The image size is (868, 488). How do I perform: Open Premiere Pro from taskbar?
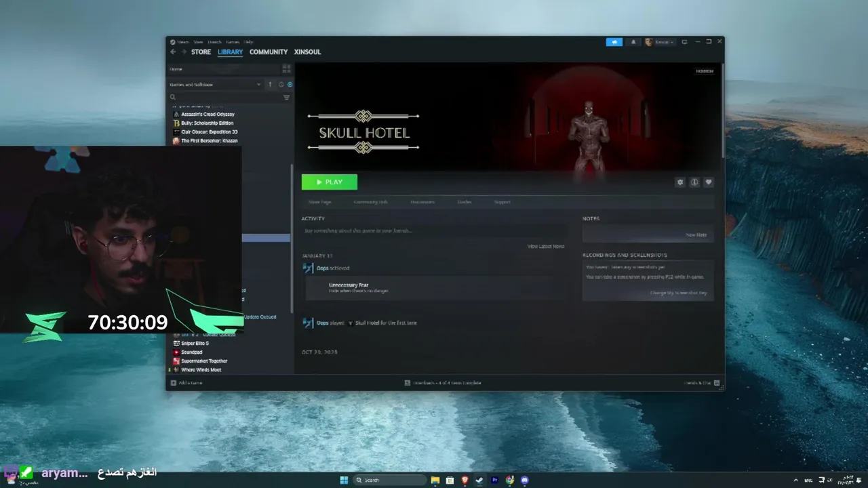(495, 481)
